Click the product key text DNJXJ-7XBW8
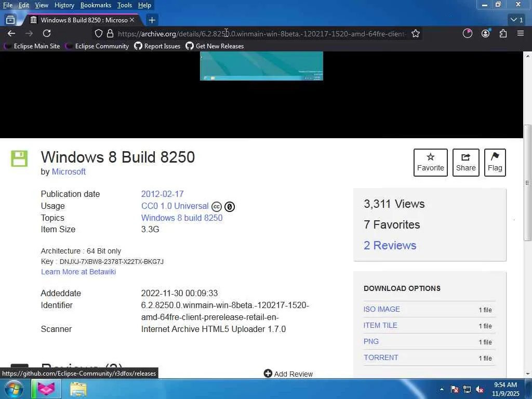Viewport: 532px width, 399px height. 111,262
